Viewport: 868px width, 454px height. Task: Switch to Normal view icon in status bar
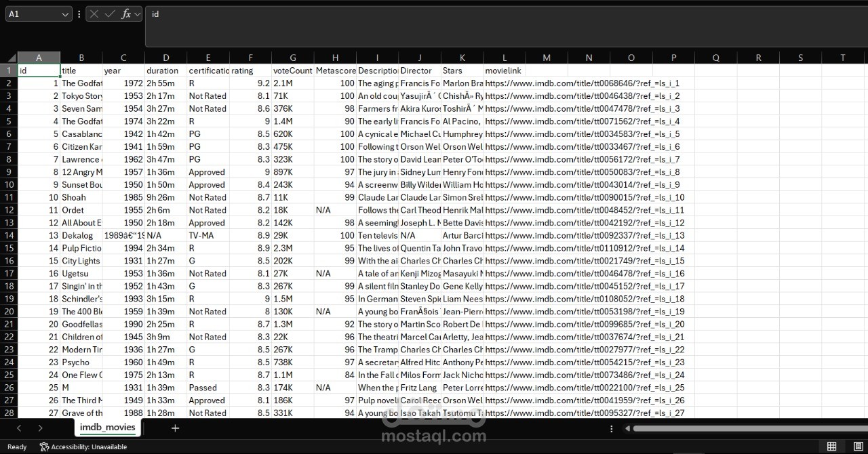click(x=831, y=446)
